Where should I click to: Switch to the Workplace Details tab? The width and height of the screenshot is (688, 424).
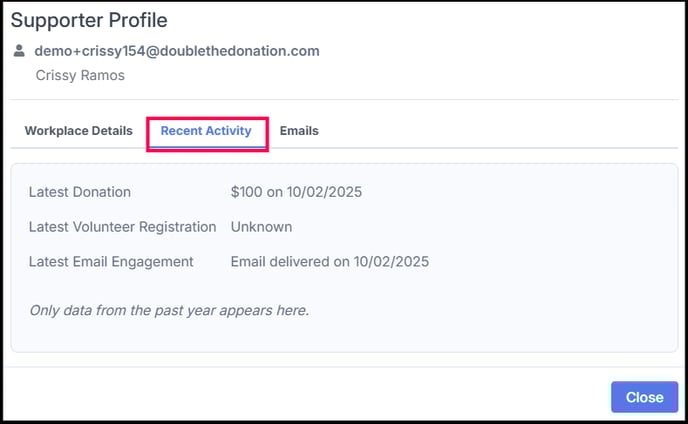[78, 131]
